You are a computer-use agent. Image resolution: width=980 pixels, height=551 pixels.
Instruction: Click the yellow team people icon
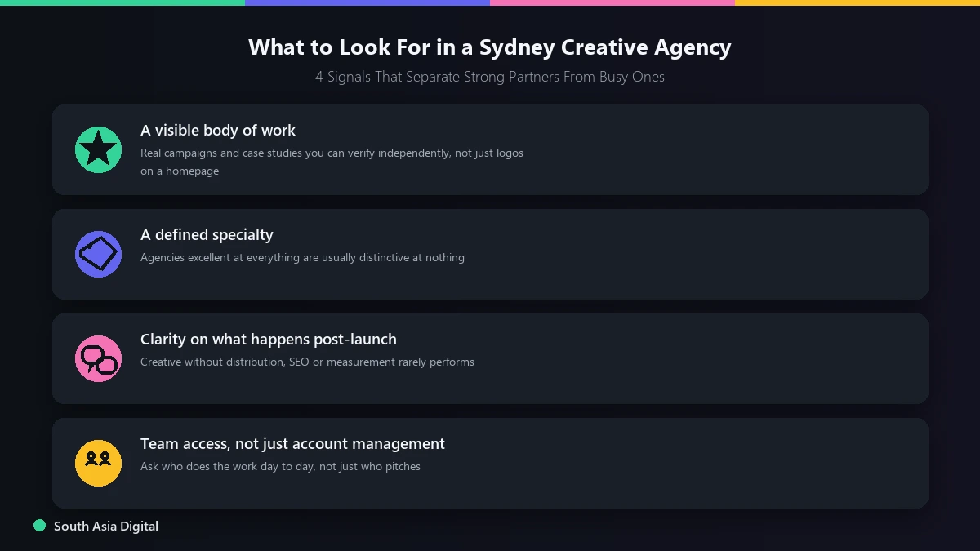98,463
